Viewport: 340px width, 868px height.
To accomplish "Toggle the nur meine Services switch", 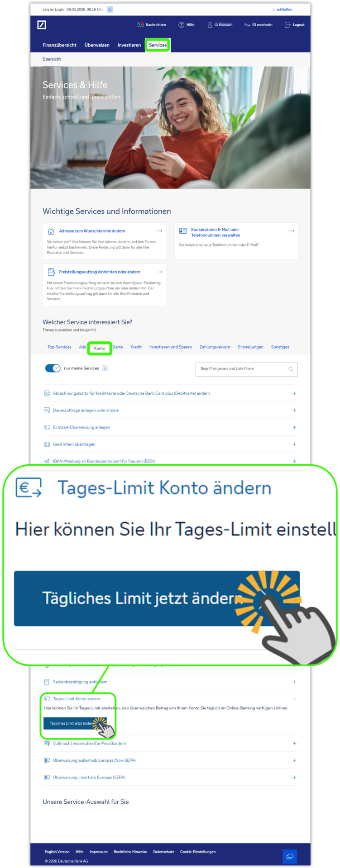I will click(53, 368).
